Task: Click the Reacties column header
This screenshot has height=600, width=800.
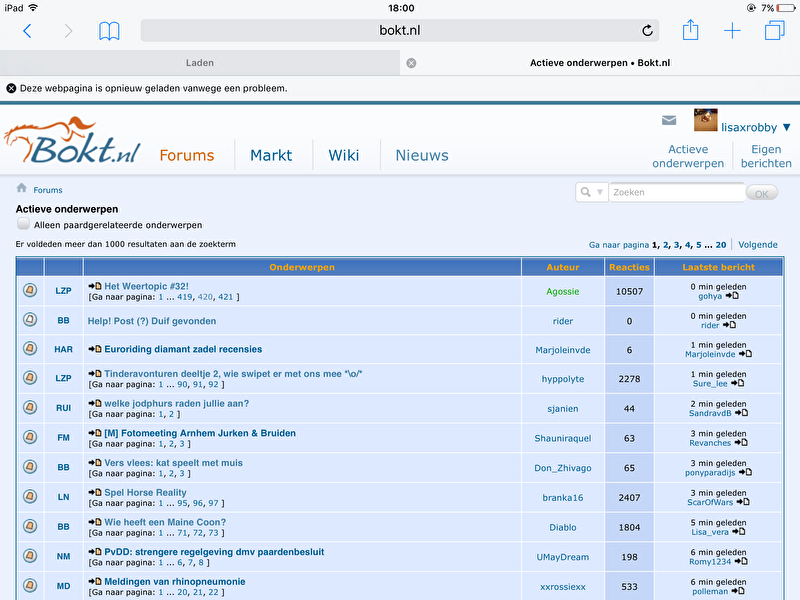Action: point(629,267)
